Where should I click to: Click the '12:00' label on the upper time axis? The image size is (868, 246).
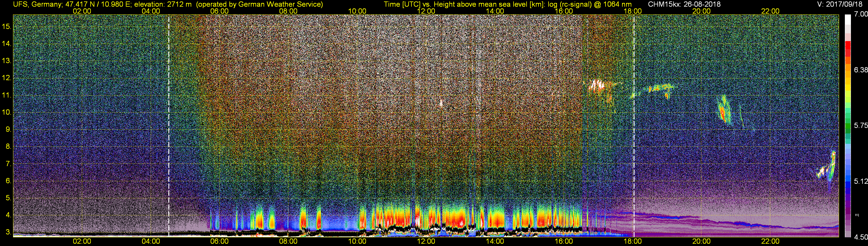426,11
